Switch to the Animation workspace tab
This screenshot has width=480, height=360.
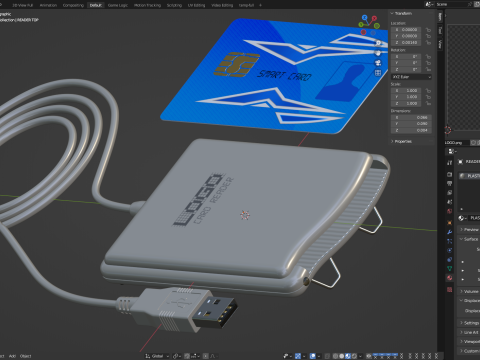[48, 5]
